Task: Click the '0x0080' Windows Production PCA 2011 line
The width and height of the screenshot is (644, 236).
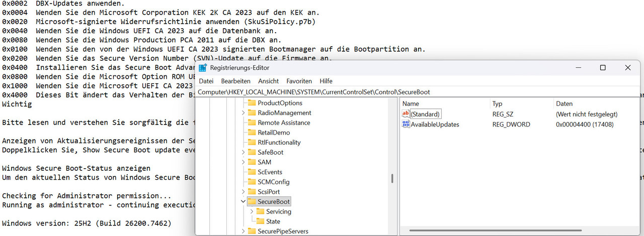Action: (x=142, y=40)
